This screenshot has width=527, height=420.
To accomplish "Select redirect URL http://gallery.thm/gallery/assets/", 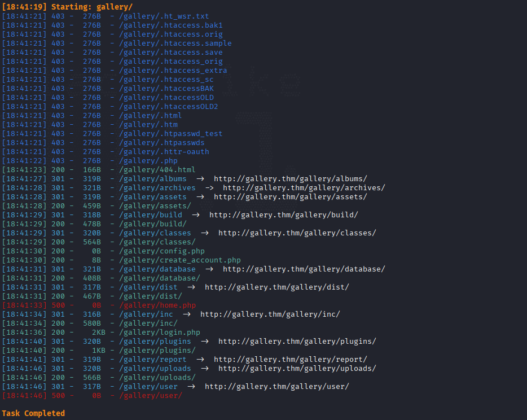I will 291,197.
